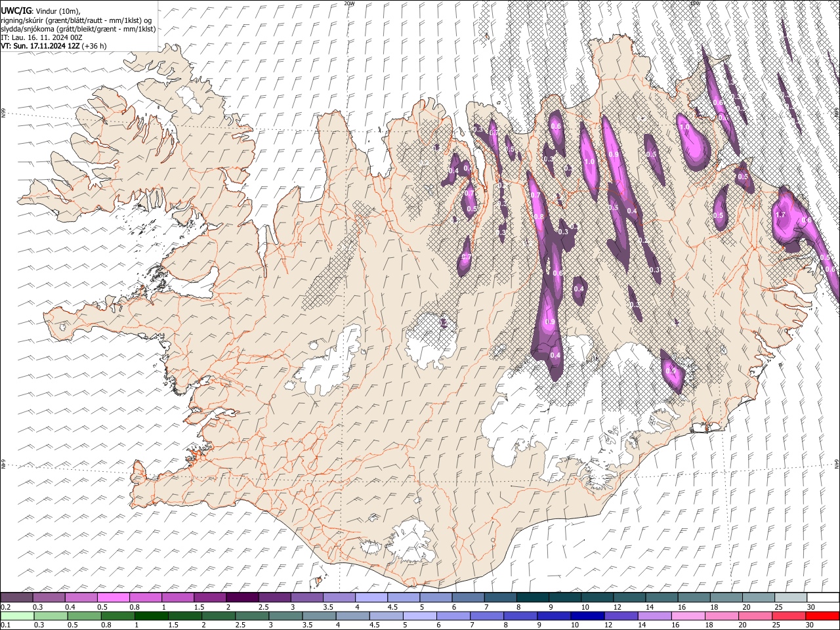Choose pale grey upper swatch between 25 and 30
This screenshot has width=840, height=630.
point(790,597)
